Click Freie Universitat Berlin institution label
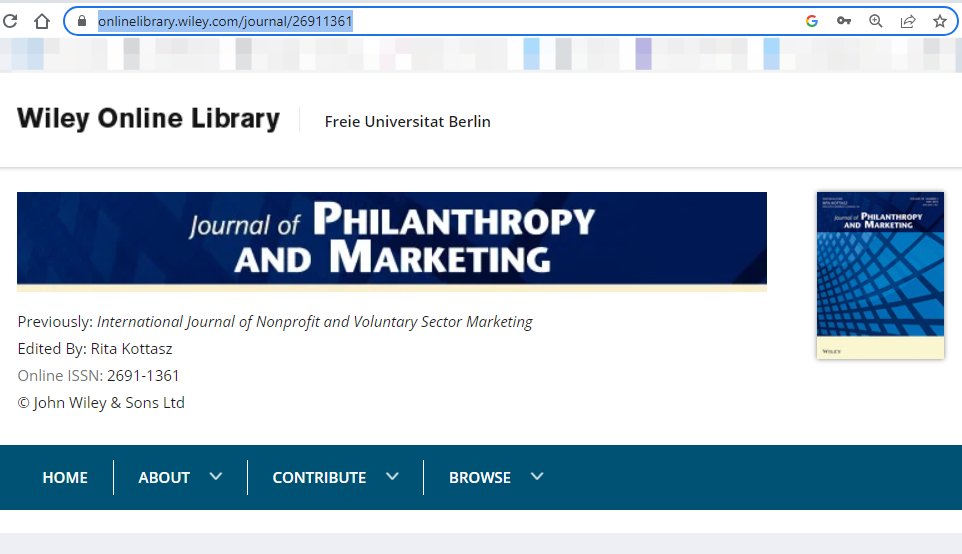962x554 pixels. pos(407,121)
